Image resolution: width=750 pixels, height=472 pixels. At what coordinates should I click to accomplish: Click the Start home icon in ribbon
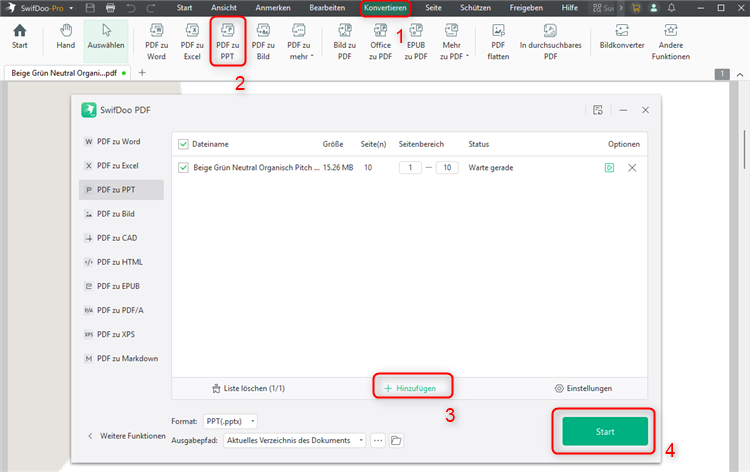tap(20, 37)
